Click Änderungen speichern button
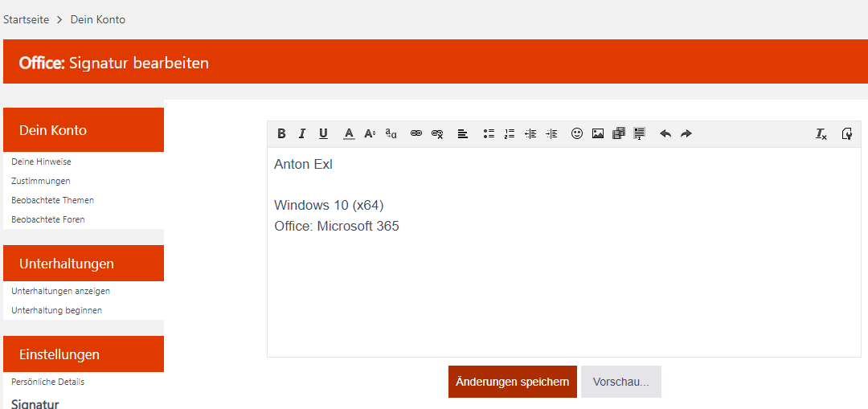868x409 pixels. tap(513, 382)
